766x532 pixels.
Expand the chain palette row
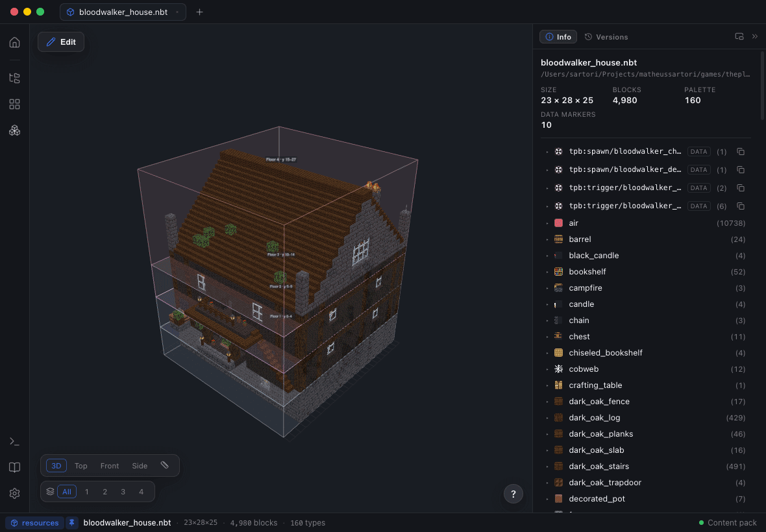547,320
